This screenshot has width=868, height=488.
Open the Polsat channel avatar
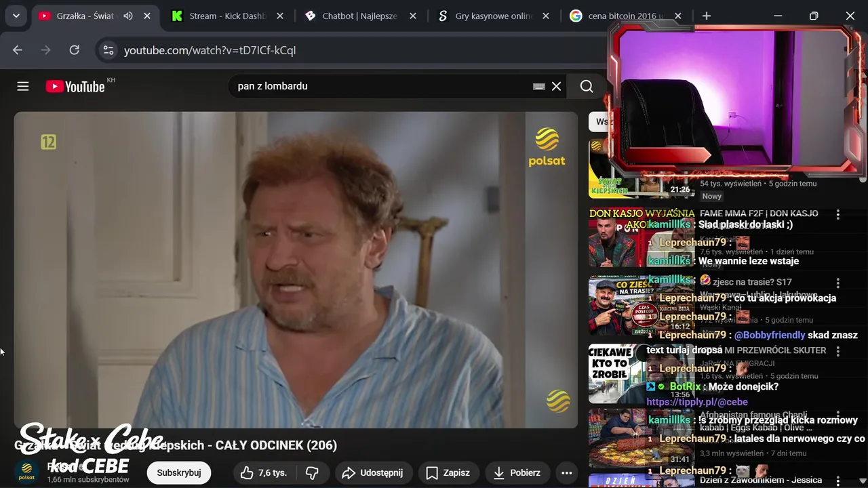tap(27, 472)
